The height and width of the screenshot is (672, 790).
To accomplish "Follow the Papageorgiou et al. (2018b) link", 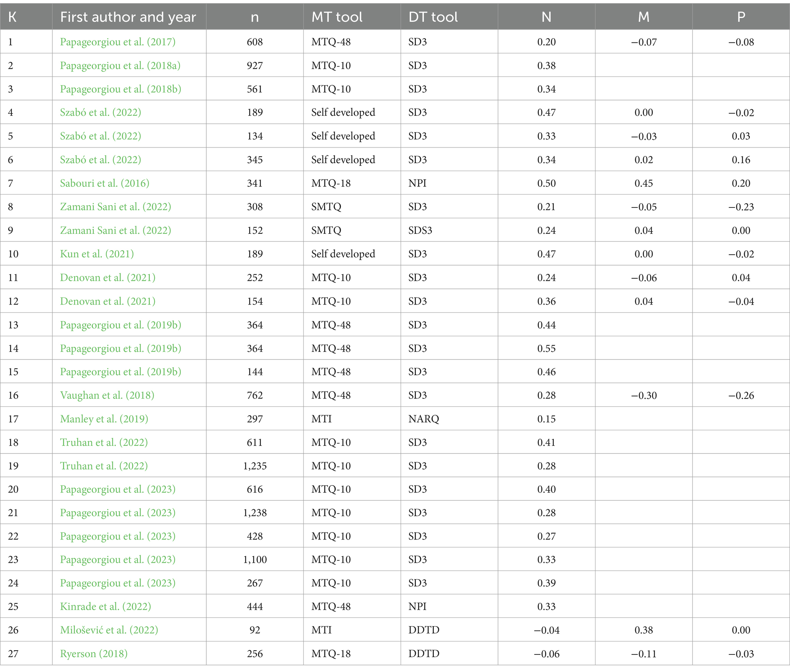I will pos(120,89).
